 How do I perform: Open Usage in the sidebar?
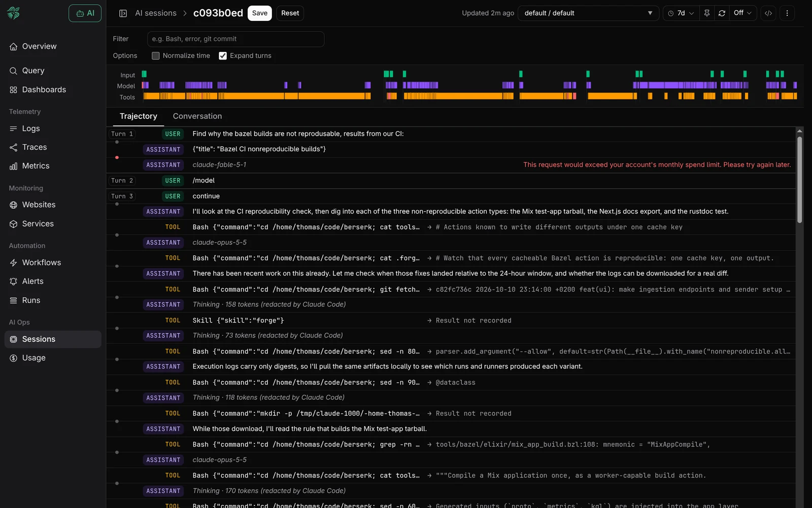(x=53, y=358)
